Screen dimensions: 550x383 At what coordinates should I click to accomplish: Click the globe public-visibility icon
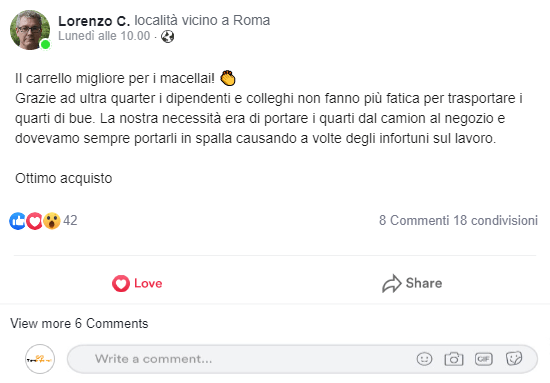[x=168, y=36]
